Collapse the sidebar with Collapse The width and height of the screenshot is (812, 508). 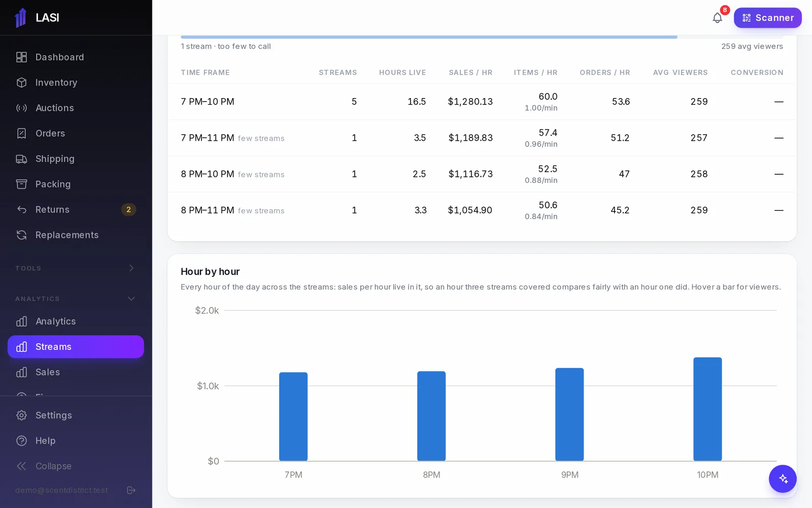point(76,466)
